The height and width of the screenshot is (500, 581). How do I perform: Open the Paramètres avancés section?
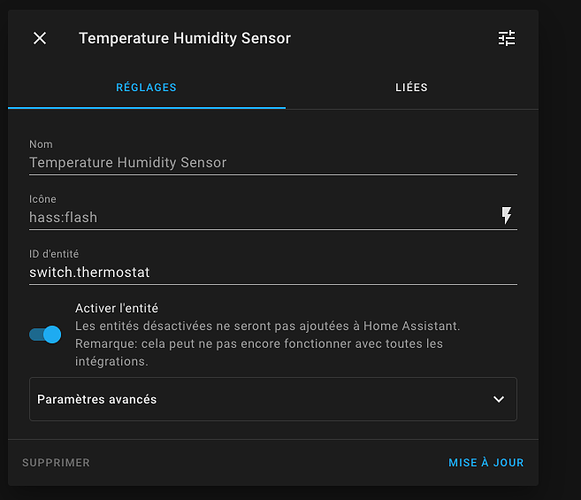(x=273, y=399)
